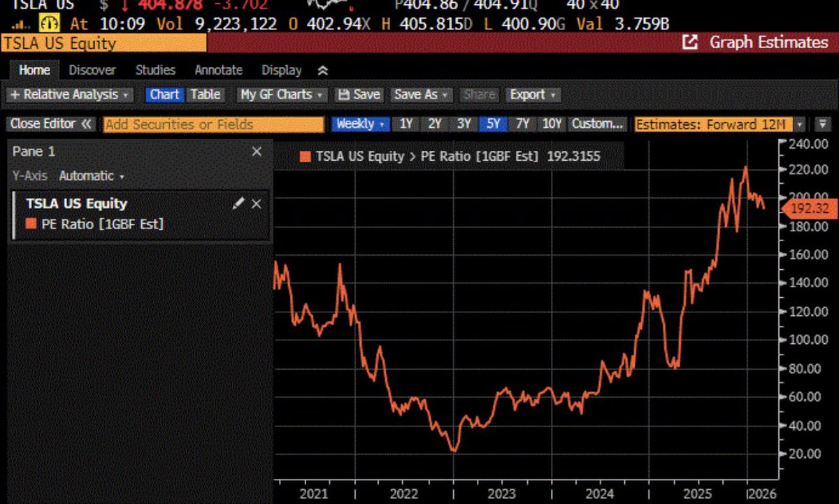Remove TSLA US Equity series with its X icon
Viewport: 839px width, 504px height.
pyautogui.click(x=256, y=203)
